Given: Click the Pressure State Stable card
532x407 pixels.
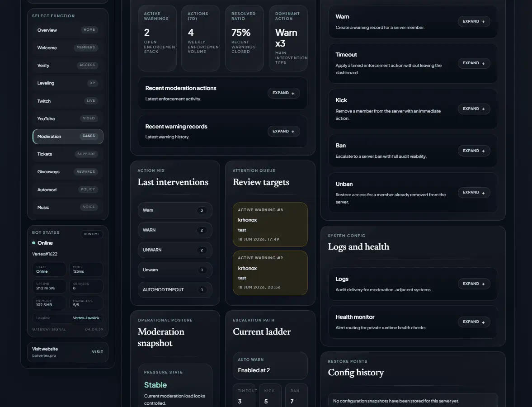Looking at the screenshot, I should point(175,386).
